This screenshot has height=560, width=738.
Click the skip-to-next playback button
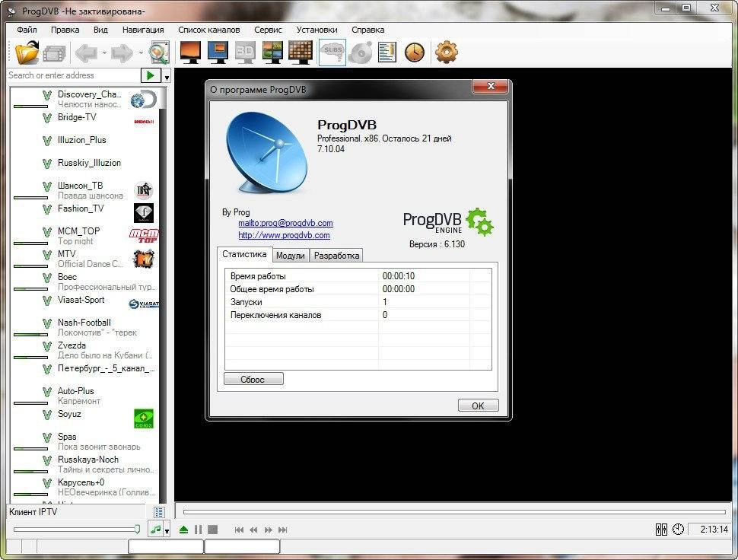click(283, 530)
